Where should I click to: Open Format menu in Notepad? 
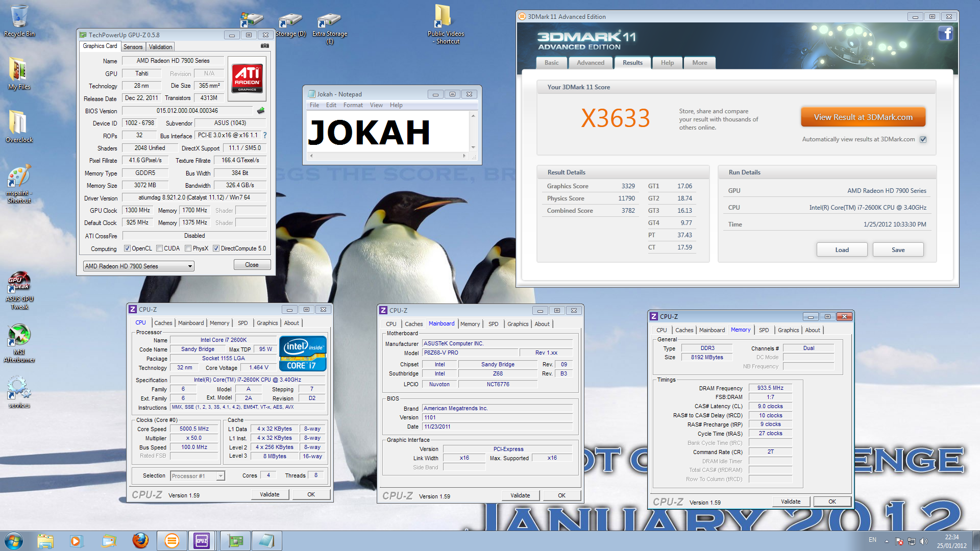353,105
